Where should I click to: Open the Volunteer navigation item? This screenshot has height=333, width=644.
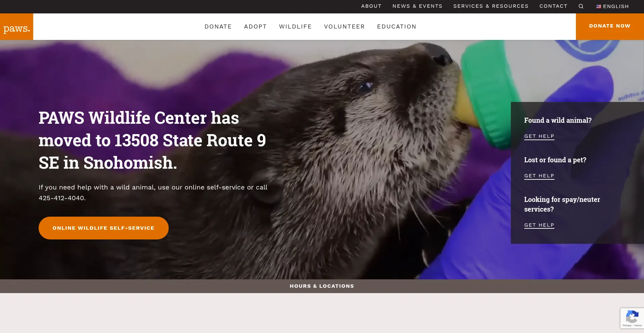[x=344, y=26]
